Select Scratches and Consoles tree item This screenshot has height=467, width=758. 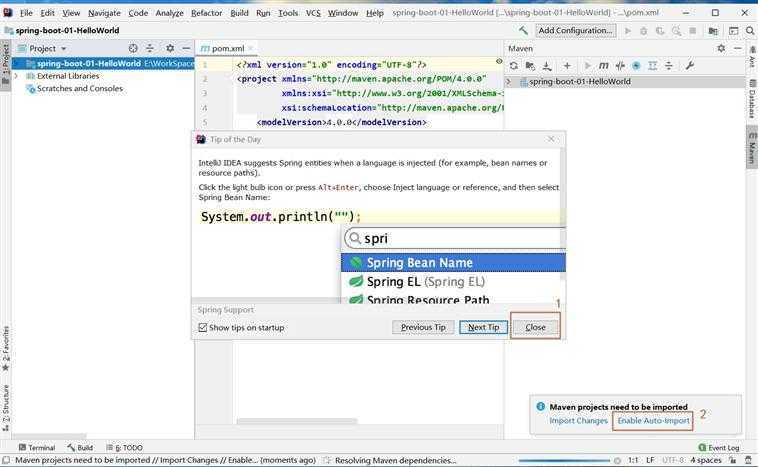80,88
